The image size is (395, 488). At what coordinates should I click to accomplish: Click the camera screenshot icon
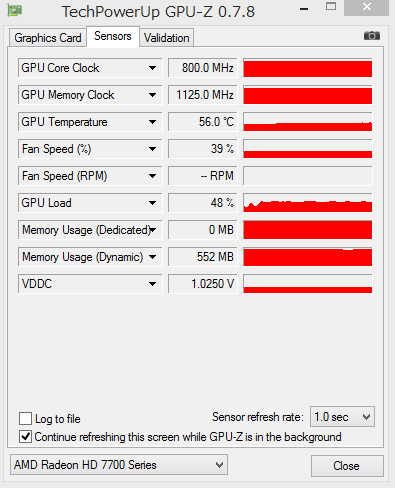pyautogui.click(x=372, y=36)
